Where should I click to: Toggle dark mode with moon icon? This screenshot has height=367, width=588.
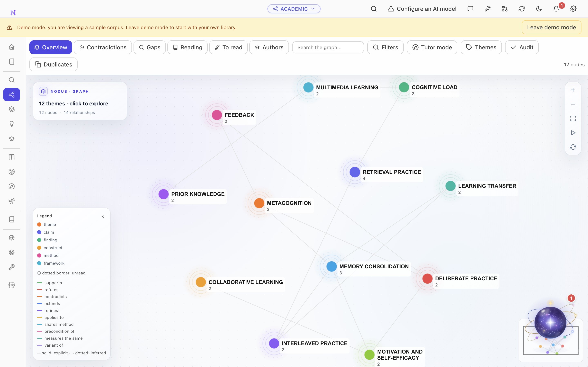(x=539, y=9)
